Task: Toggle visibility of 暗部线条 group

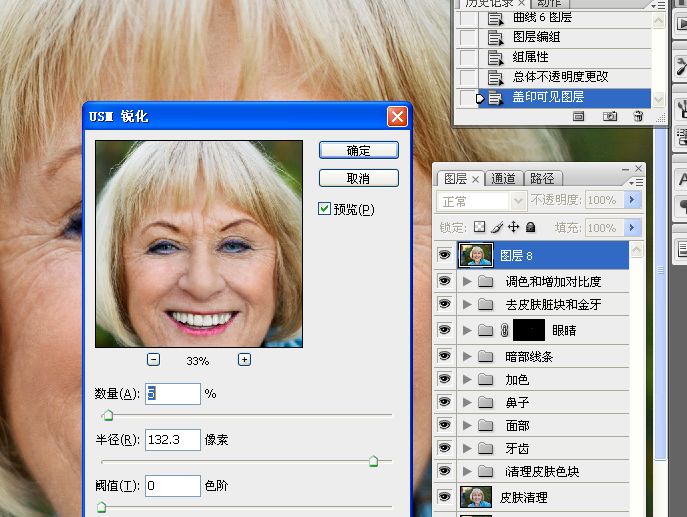Action: [x=444, y=356]
